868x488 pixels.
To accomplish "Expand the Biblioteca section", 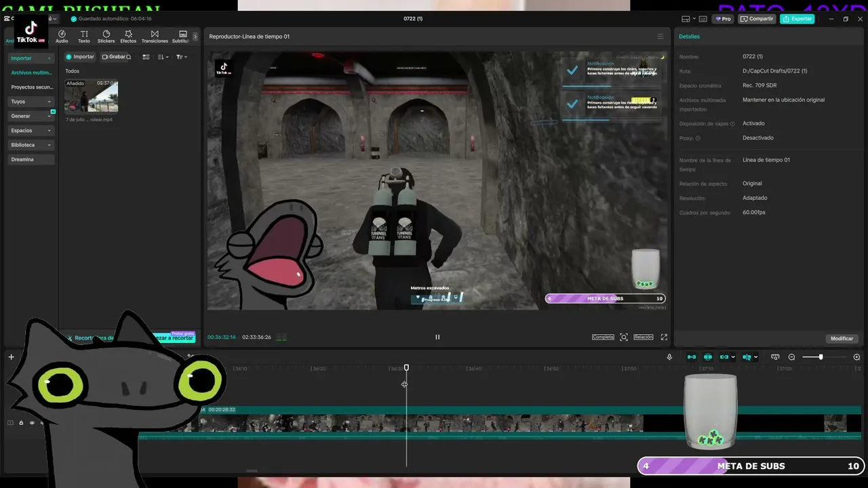I will coord(31,145).
